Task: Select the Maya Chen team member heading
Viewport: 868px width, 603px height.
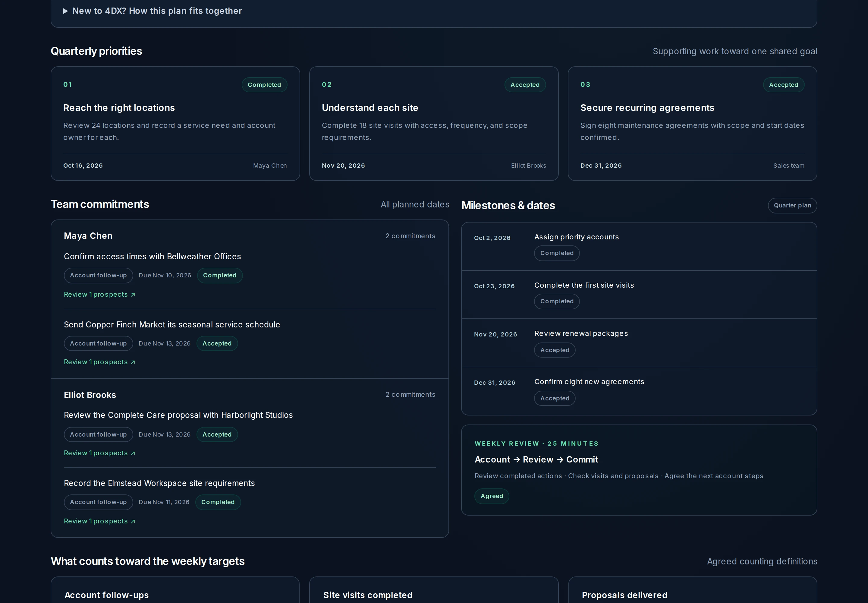Action: (x=88, y=236)
